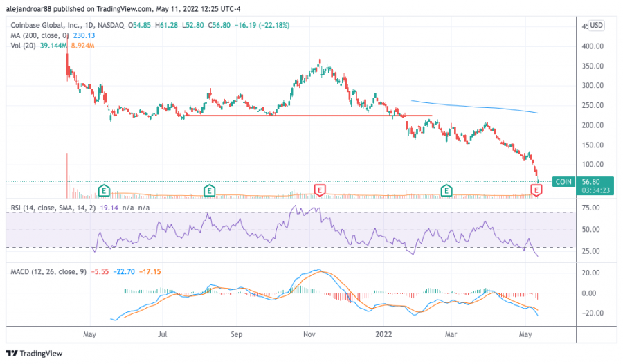Click the RSI value 19.14
The image size is (623, 364).
[109, 208]
